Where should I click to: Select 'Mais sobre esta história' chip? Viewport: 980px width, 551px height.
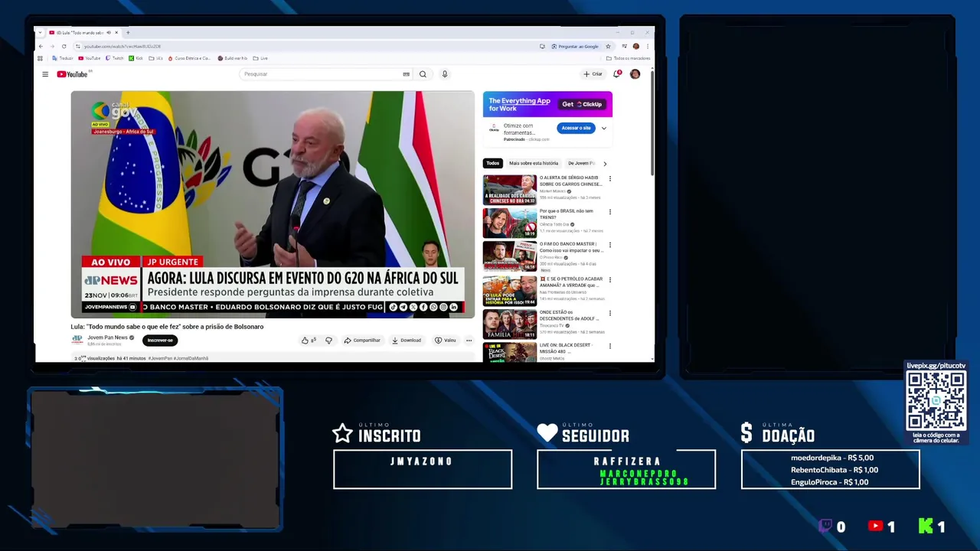tap(534, 163)
